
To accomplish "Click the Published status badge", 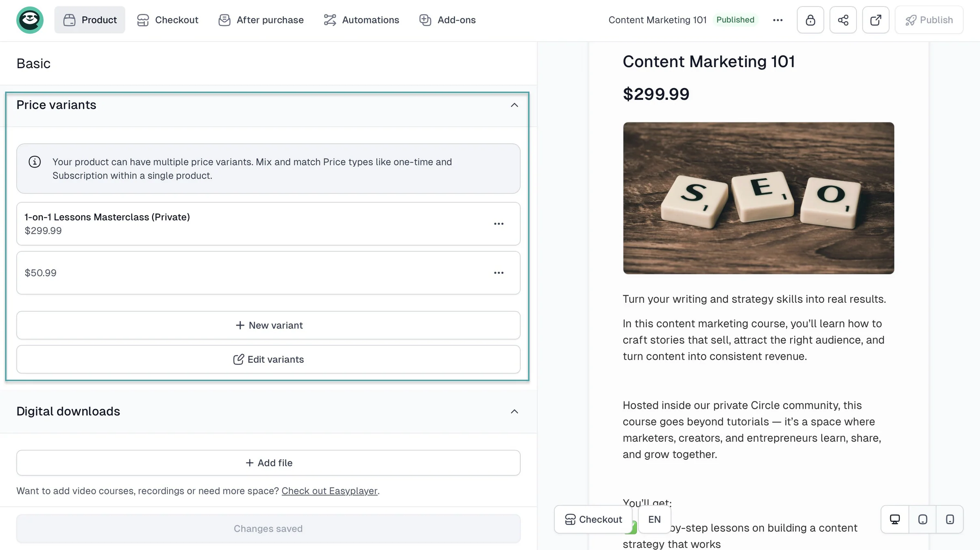I will (735, 20).
